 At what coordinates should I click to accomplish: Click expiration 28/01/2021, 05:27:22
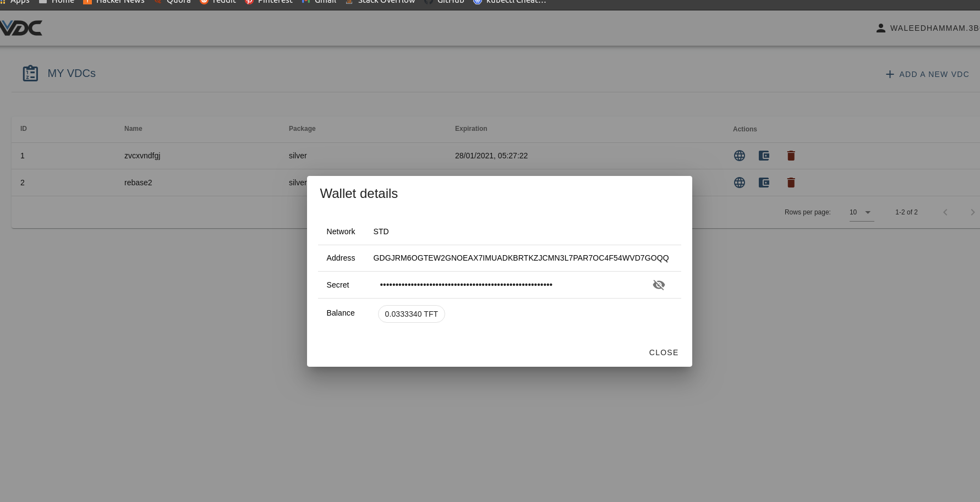coord(491,156)
